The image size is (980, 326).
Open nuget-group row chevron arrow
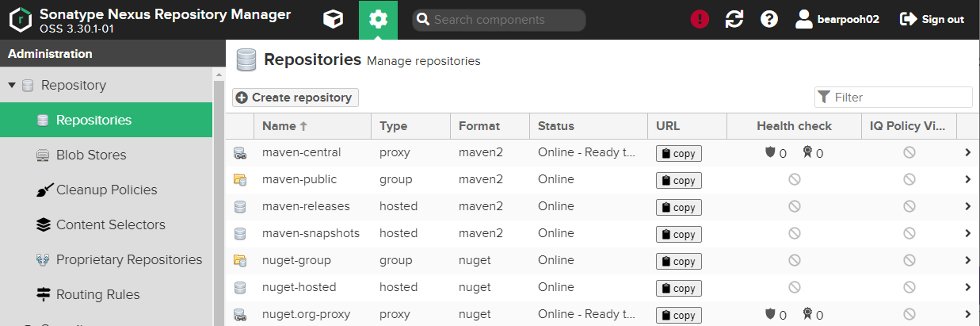tap(967, 260)
